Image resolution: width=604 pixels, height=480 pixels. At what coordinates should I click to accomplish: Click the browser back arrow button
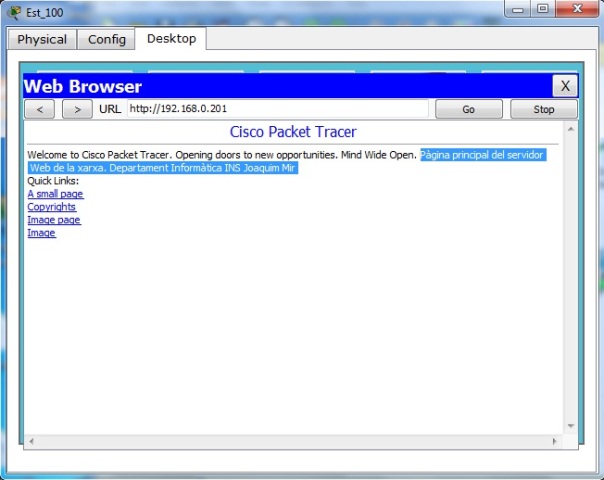39,109
